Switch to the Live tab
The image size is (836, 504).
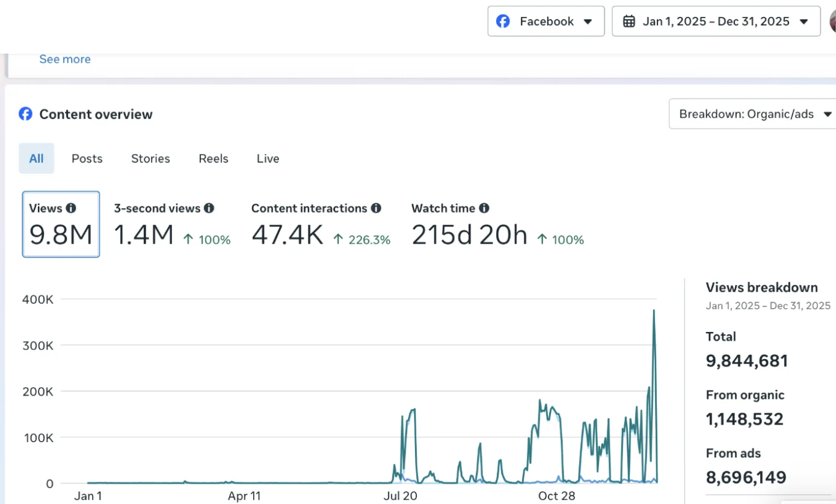268,158
